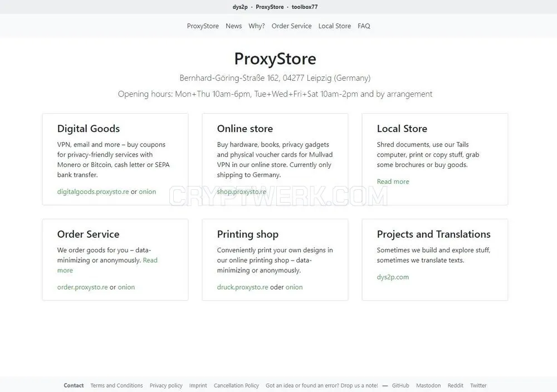The height and width of the screenshot is (392, 557).
Task: Open ProxyStore in the top bar
Action: (270, 7)
